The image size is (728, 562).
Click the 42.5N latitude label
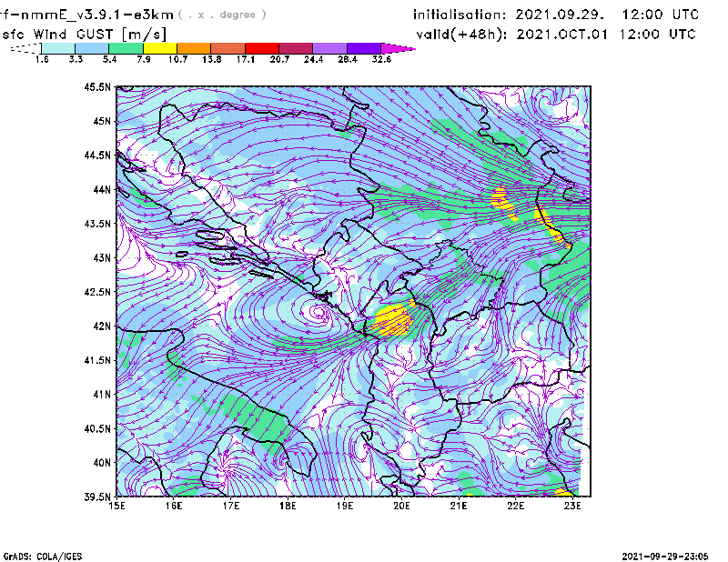point(97,292)
